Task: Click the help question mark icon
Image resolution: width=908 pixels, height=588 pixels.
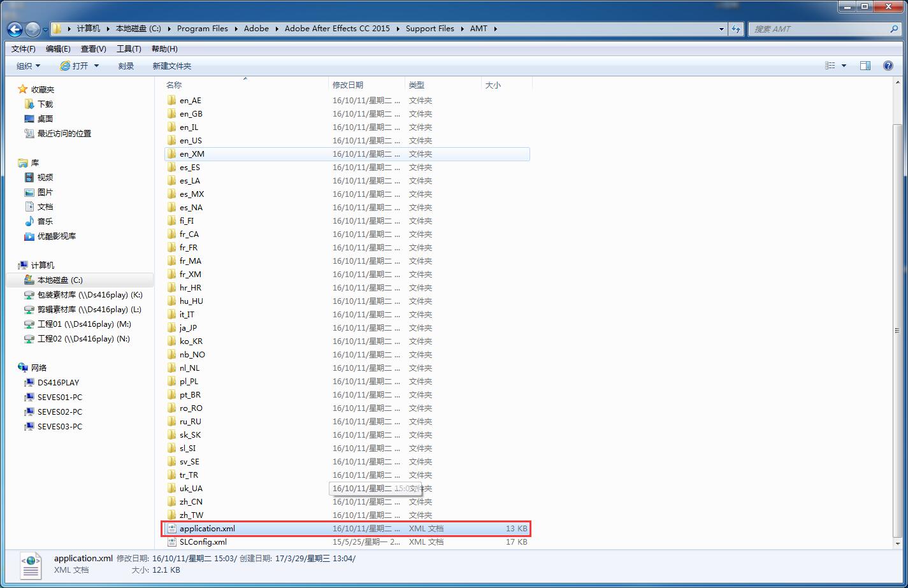Action: pos(888,66)
